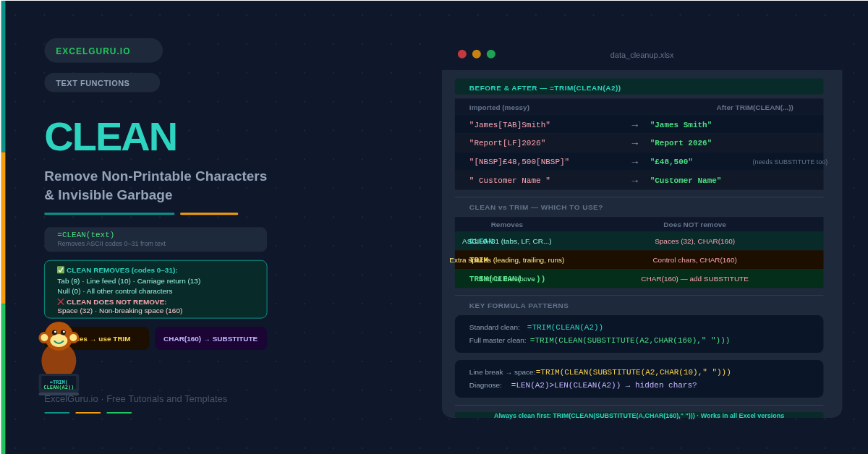The width and height of the screenshot is (868, 454).
Task: Select the TEXT FUNCTIONS tag
Action: click(102, 83)
